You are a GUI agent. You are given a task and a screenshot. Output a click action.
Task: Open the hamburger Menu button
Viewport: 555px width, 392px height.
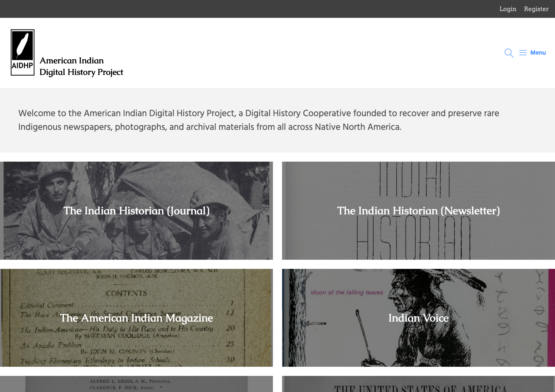tap(533, 53)
